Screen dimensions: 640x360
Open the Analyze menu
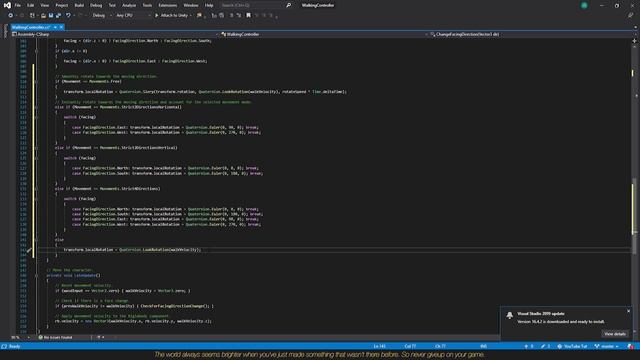129,5
